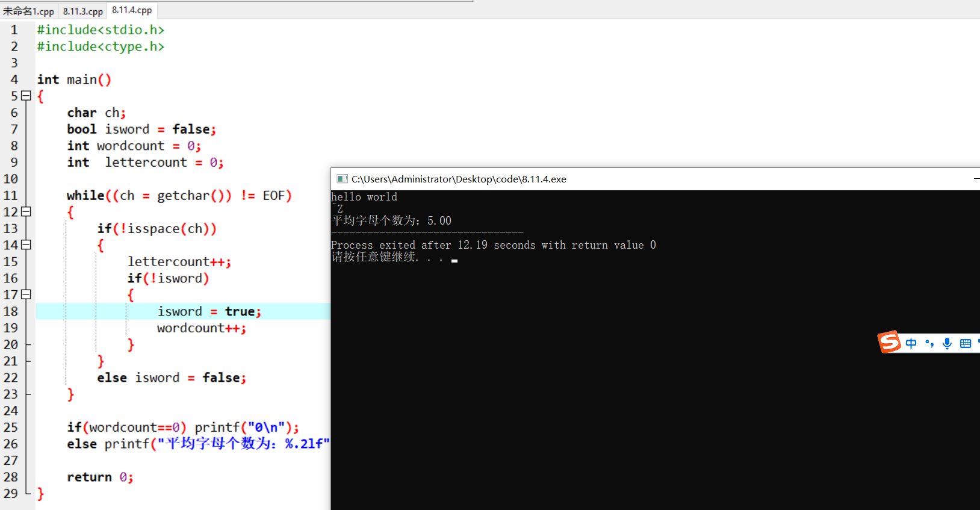Image resolution: width=980 pixels, height=510 pixels.
Task: Place cursor on #include<ctype.h> line
Action: tap(101, 46)
